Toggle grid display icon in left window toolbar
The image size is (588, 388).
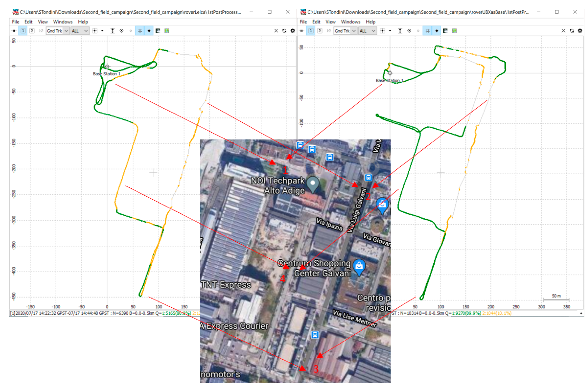click(x=140, y=31)
